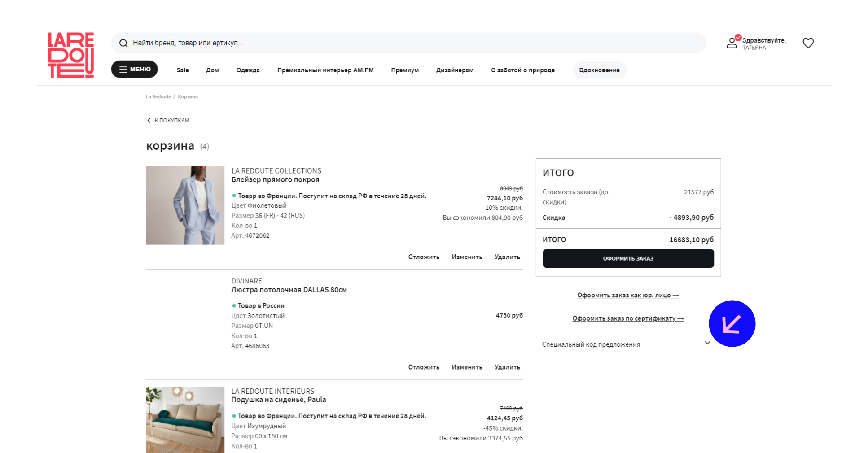Click the chevron beside Специальный код предложения
This screenshot has height=453, width=868.
[707, 343]
